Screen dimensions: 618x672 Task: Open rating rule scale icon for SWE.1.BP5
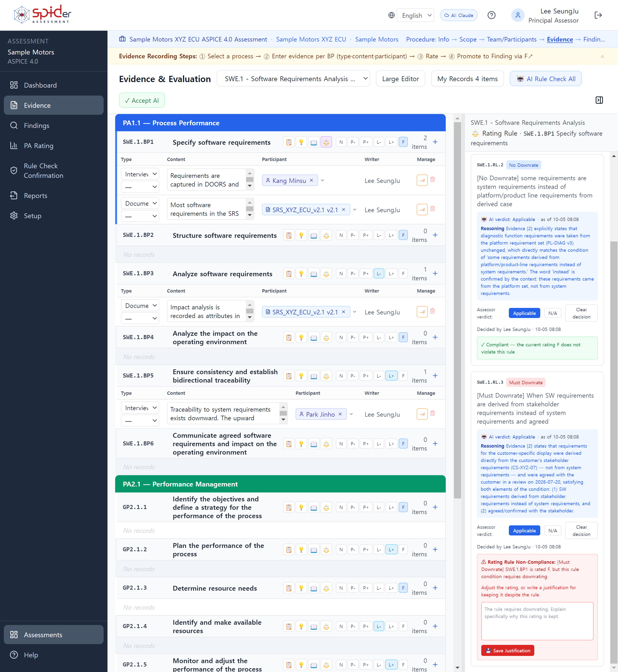click(326, 376)
